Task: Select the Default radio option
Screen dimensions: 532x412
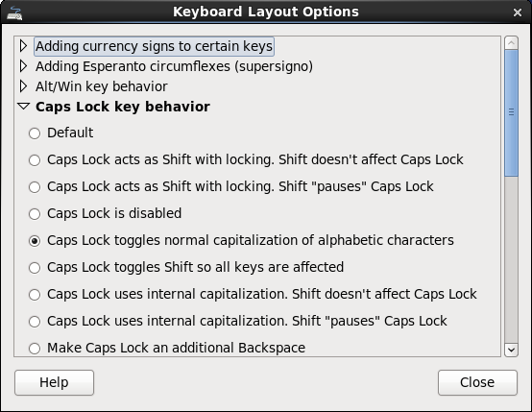Action: point(35,133)
